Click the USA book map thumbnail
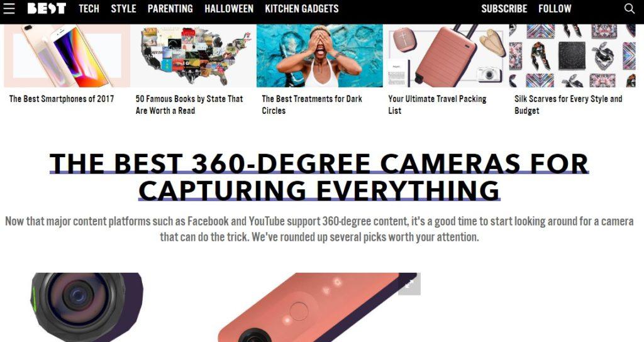This screenshot has width=644, height=342. tap(193, 56)
